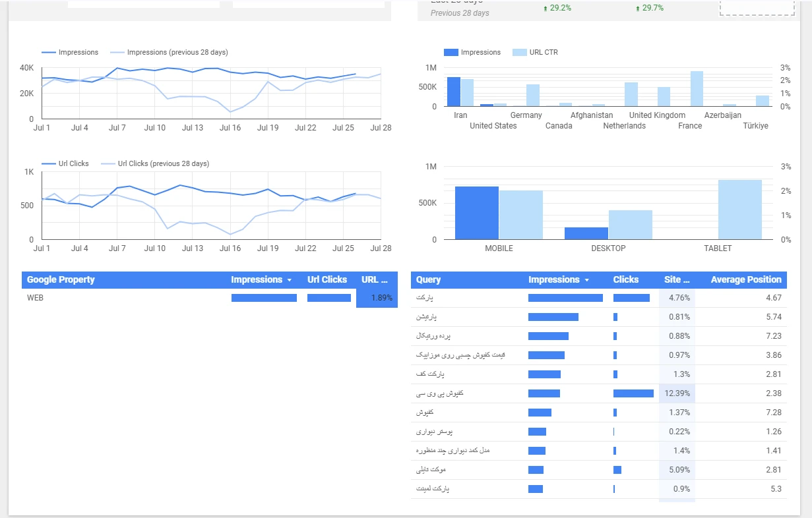Click the 5.74 average position value
Image resolution: width=812 pixels, height=518 pixels.
point(774,317)
